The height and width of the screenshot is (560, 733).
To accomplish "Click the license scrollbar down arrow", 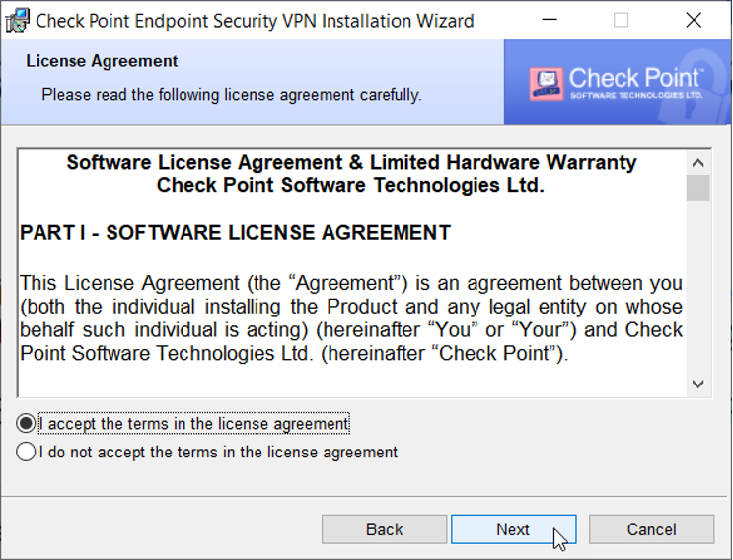I will coord(698,385).
